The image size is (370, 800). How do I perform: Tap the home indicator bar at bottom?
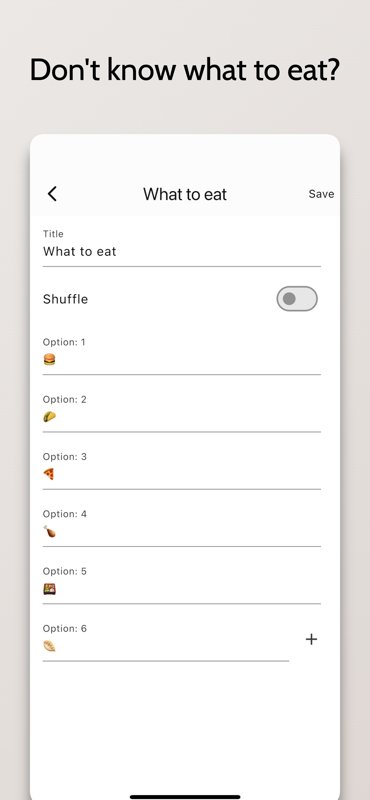185,796
